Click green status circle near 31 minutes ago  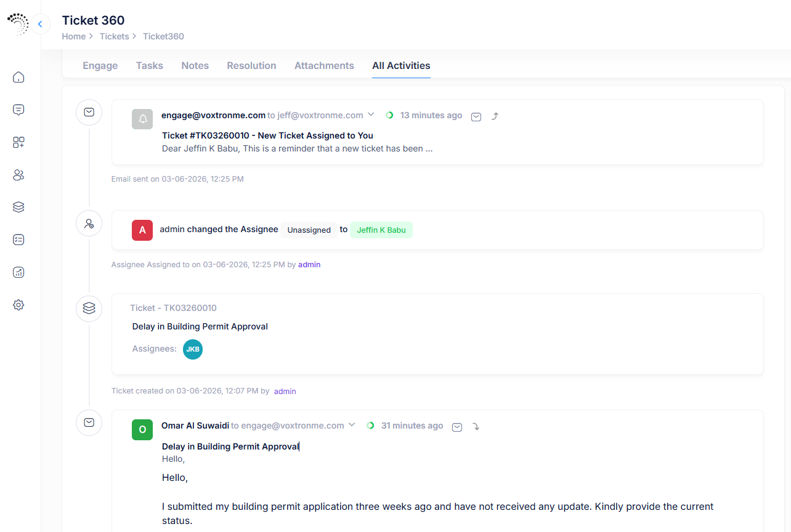[x=370, y=425]
